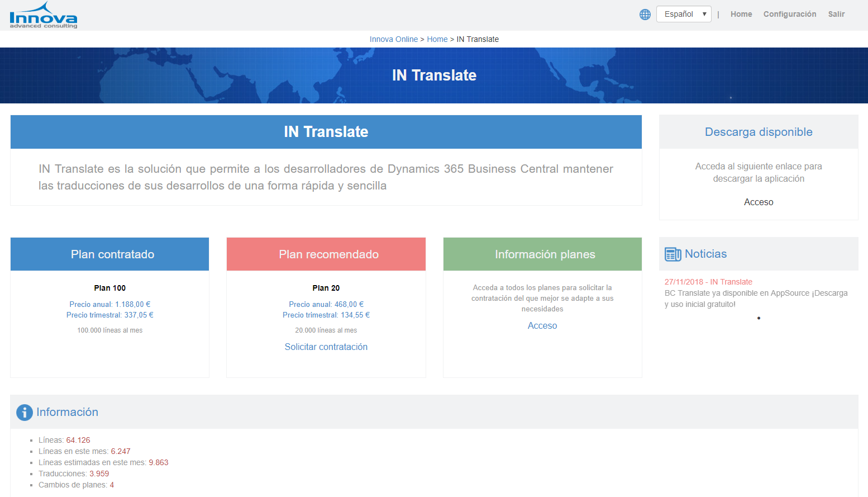The height and width of the screenshot is (497, 868).
Task: Open Configuración in the top menu
Action: point(790,14)
